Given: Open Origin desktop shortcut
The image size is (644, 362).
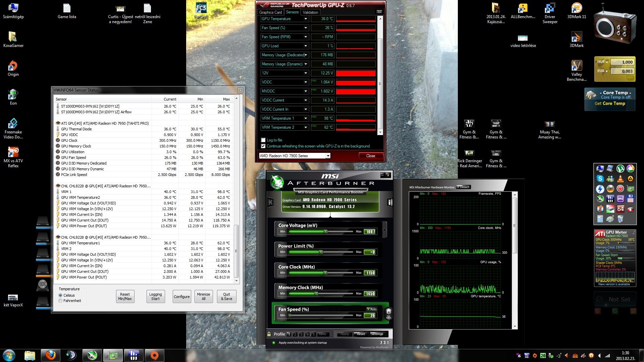Looking at the screenshot, I should [13, 68].
